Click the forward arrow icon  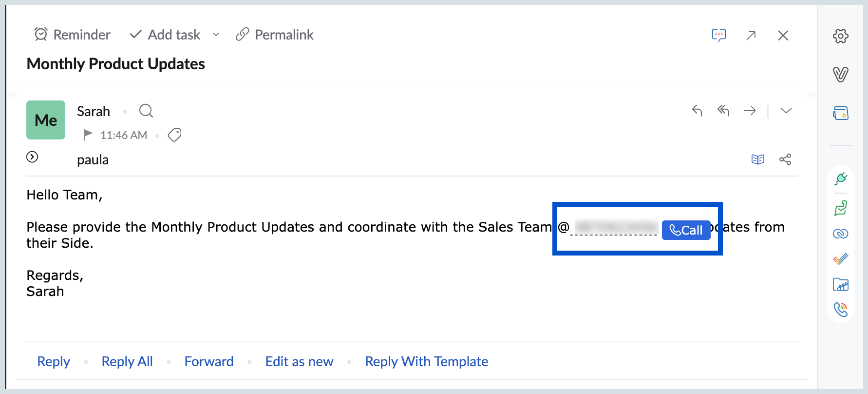(x=750, y=111)
